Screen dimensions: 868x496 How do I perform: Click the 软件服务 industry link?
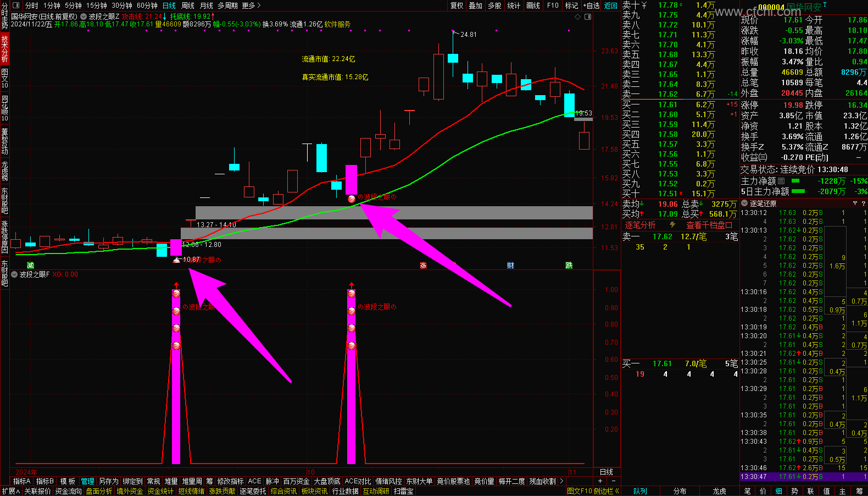[337, 24]
